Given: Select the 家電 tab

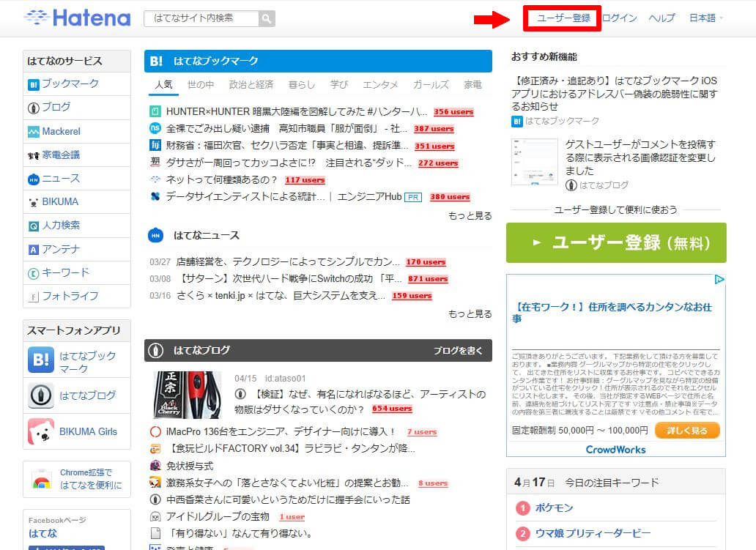Looking at the screenshot, I should coord(473,85).
